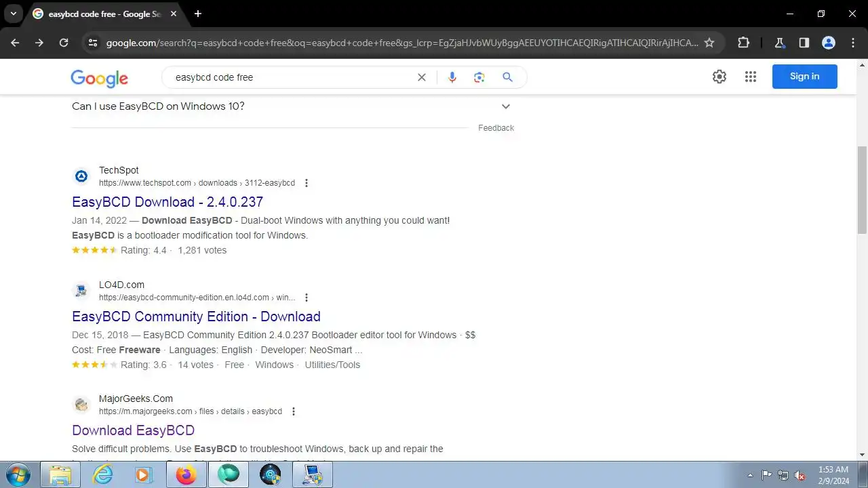Click the "1,281 votes" text
868x488 pixels.
(202, 250)
